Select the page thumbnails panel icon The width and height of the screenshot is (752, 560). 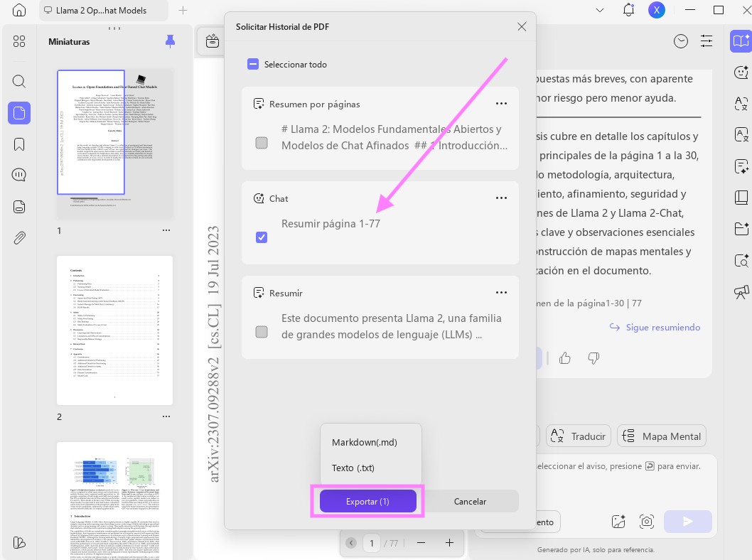[x=19, y=113]
